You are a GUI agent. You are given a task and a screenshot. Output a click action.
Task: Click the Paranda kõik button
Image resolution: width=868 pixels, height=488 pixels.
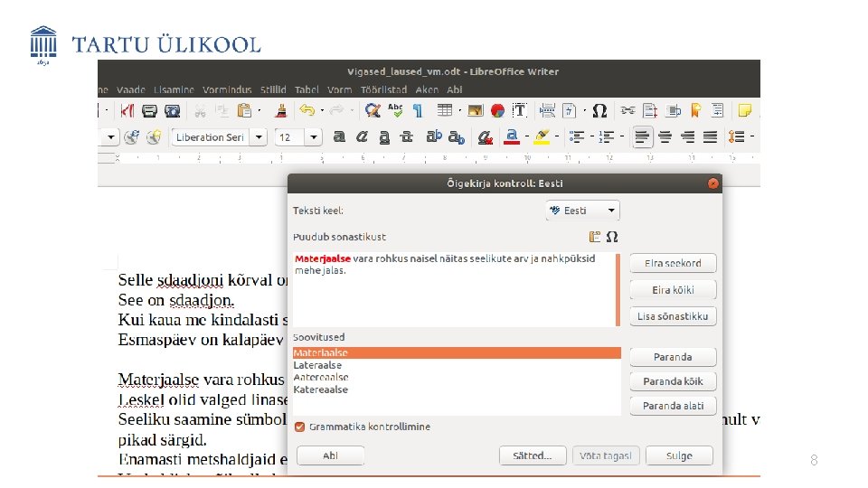(x=673, y=381)
